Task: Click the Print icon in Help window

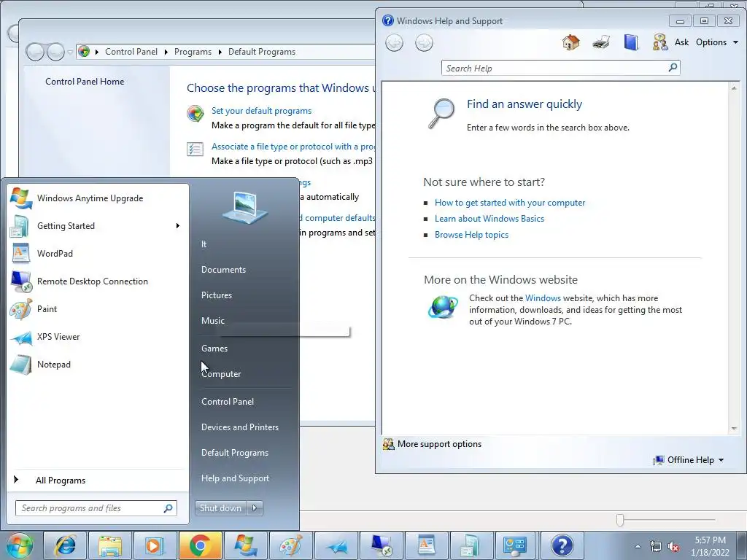Action: pyautogui.click(x=601, y=42)
